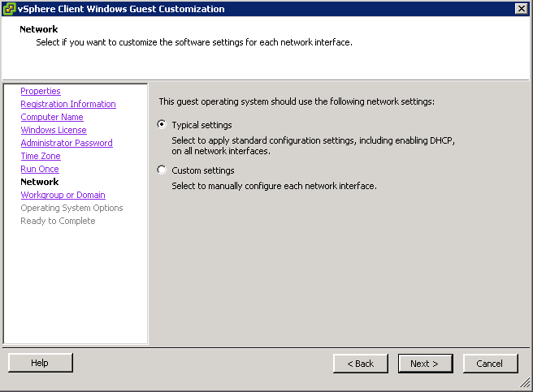Click the Typical settings label text

coord(201,125)
